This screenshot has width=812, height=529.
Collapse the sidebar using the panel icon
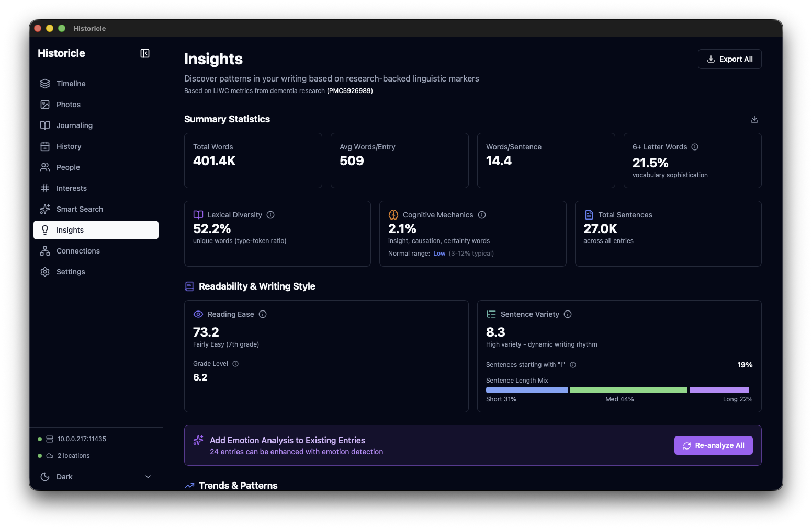click(144, 53)
